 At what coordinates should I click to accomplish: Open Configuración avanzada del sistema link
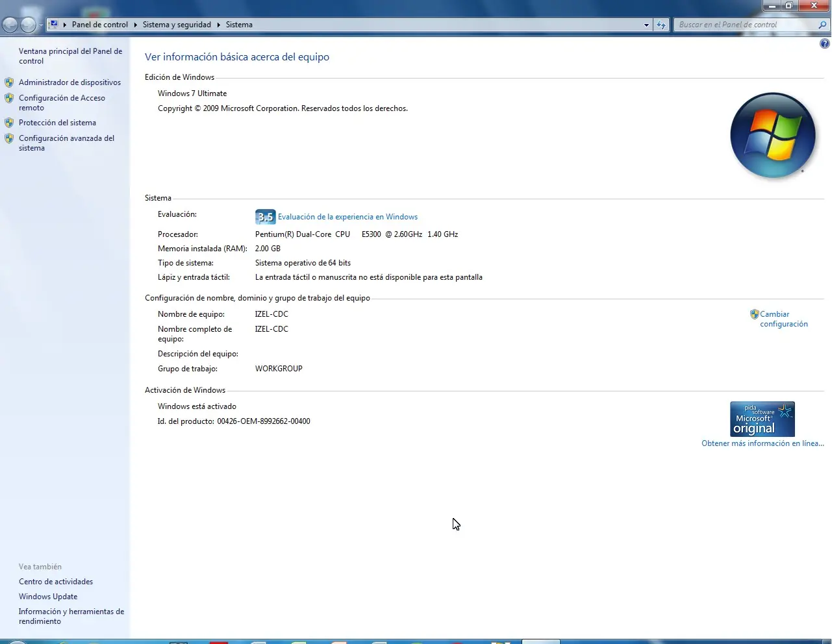pyautogui.click(x=66, y=143)
